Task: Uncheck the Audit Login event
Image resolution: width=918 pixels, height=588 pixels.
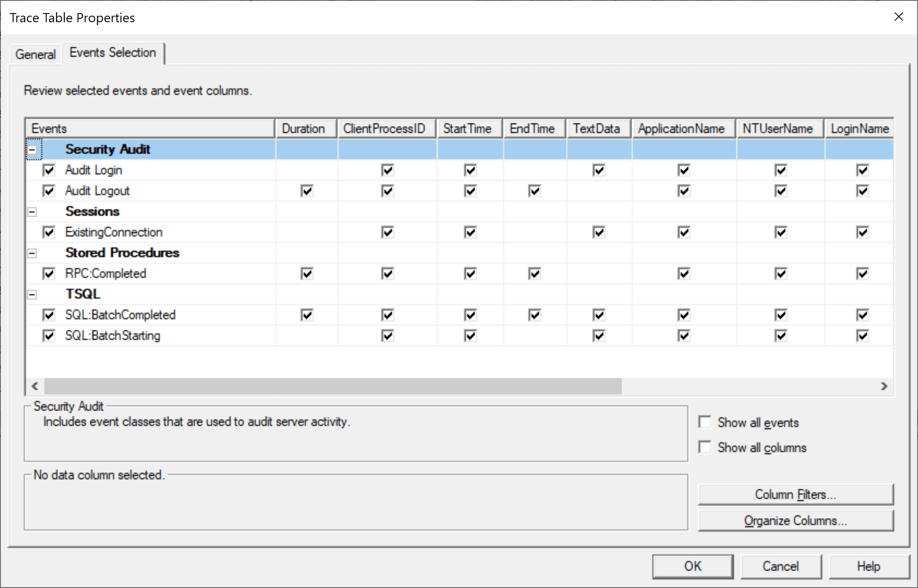Action: tap(49, 170)
